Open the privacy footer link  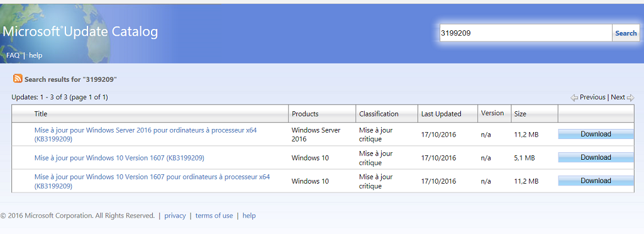pos(175,216)
